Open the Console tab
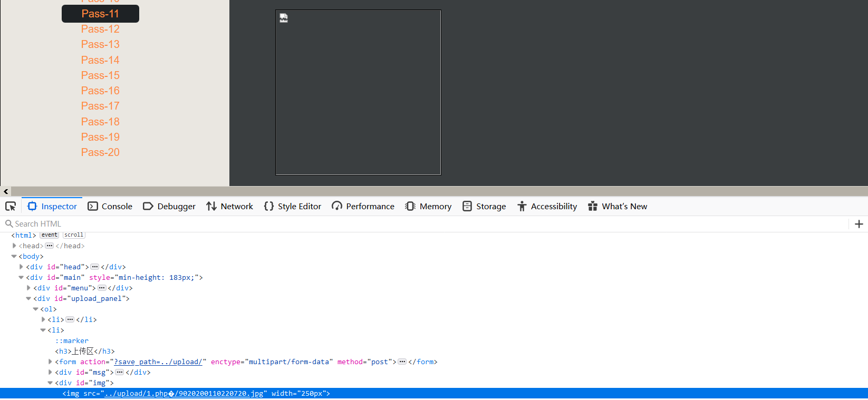The image size is (868, 400). point(110,206)
